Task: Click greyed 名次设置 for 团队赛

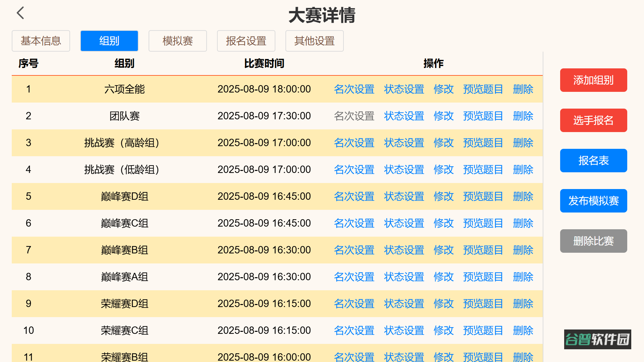Action: [x=354, y=116]
